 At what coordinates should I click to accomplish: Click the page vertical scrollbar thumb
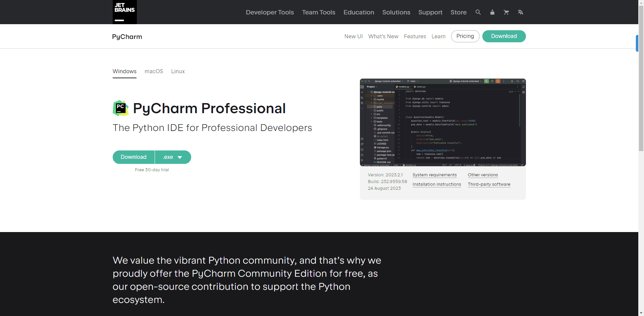click(x=641, y=79)
